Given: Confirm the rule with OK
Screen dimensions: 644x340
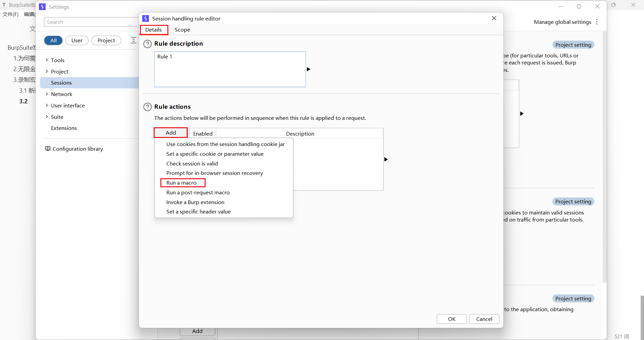Looking at the screenshot, I should (451, 319).
